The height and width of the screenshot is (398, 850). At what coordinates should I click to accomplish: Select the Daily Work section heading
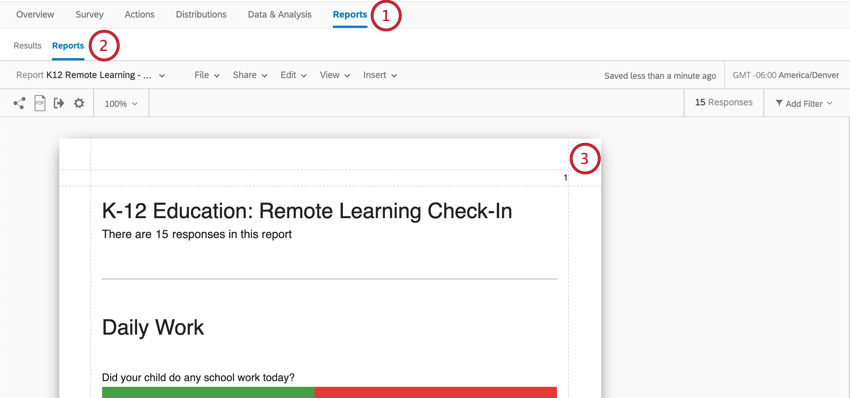point(153,328)
